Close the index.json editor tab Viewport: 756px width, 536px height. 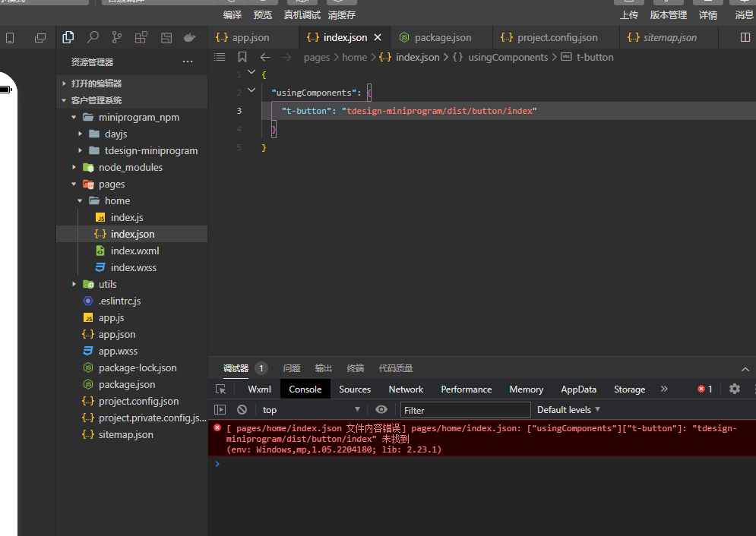(378, 37)
